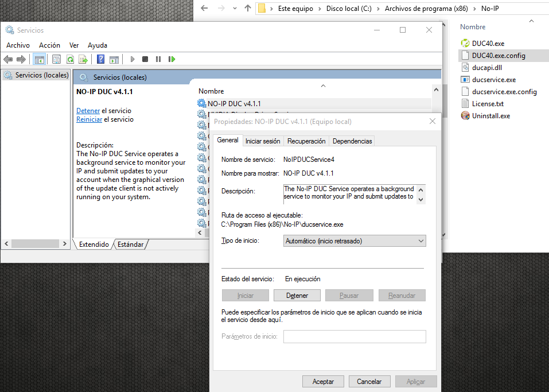Click description box scroll down arrow
The image size is (549, 392).
pyautogui.click(x=421, y=200)
